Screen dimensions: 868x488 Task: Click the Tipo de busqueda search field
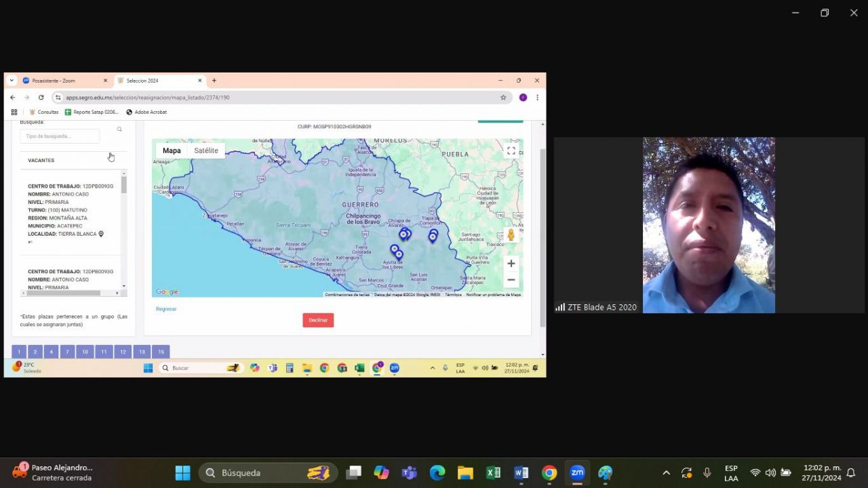[60, 136]
